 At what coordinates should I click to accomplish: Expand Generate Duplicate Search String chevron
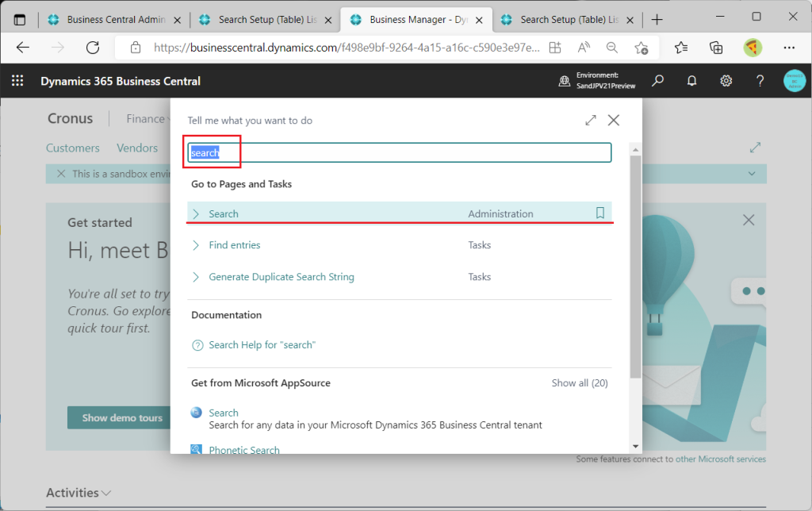tap(196, 277)
